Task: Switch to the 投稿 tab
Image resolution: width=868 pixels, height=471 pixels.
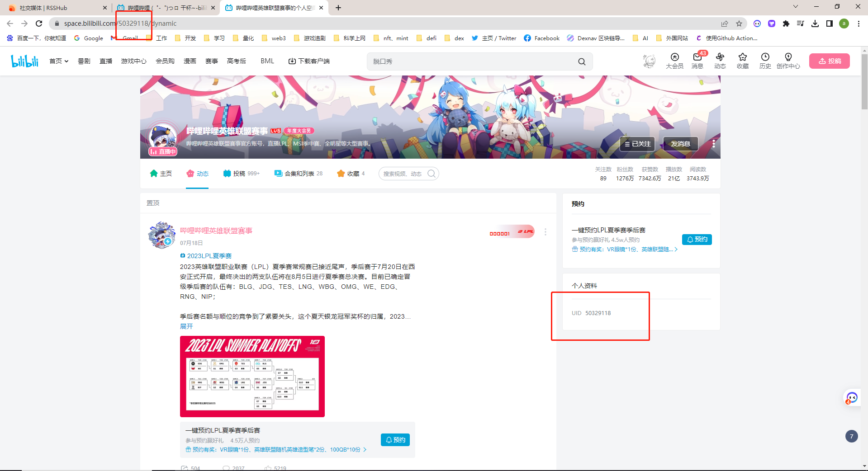Action: (x=242, y=174)
